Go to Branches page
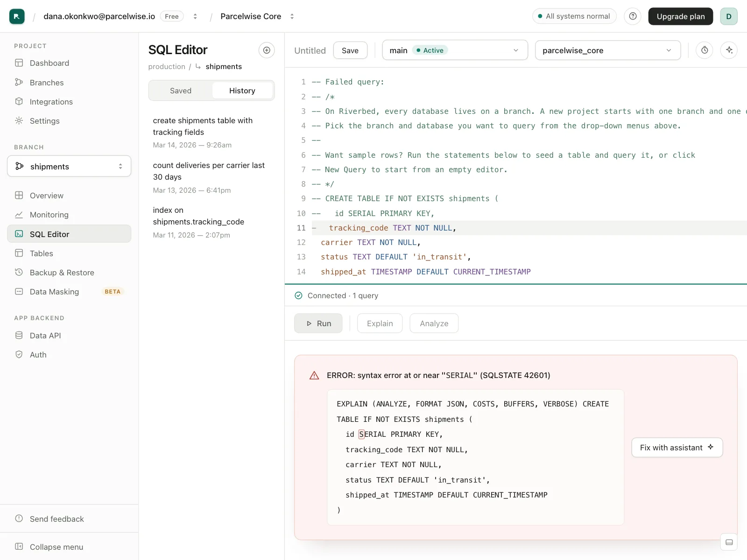Viewport: 747px width, 560px height. coord(69,83)
